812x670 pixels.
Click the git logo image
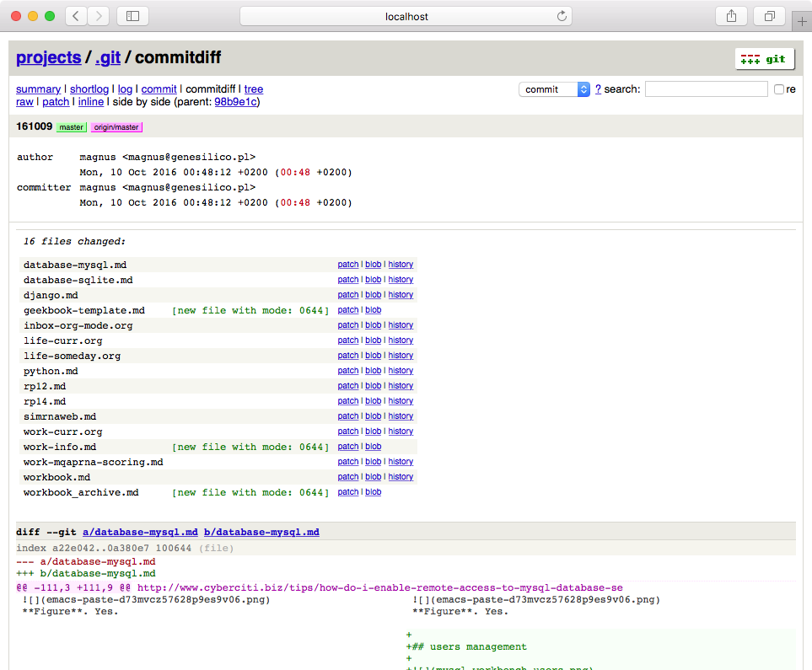point(764,59)
